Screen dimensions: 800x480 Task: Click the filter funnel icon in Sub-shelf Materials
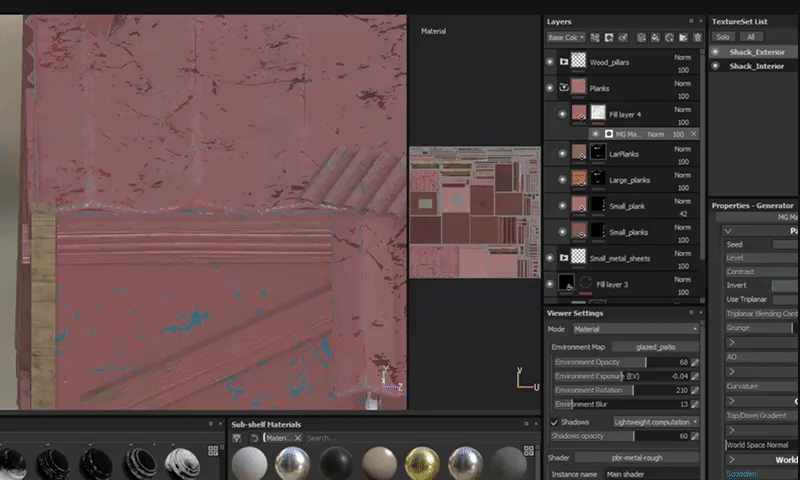(x=237, y=438)
